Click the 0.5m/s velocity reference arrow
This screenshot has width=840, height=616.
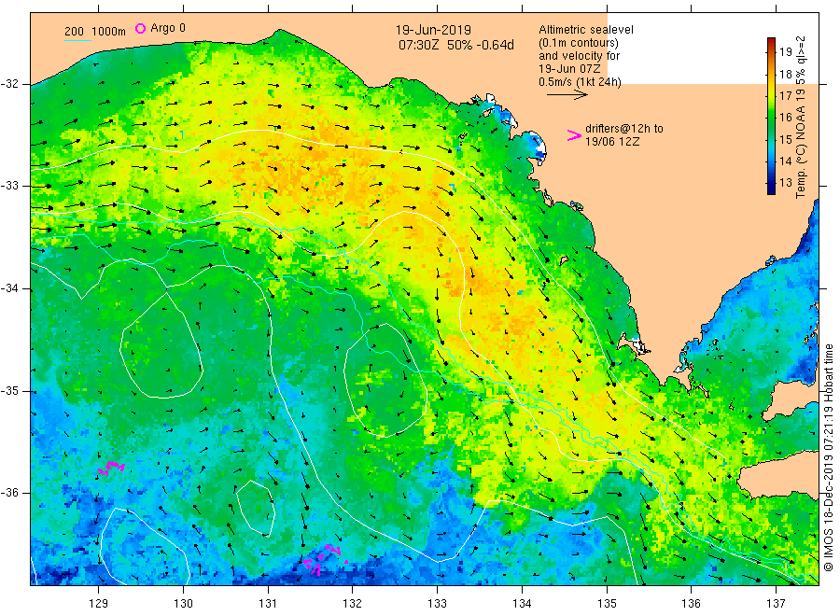[x=567, y=95]
